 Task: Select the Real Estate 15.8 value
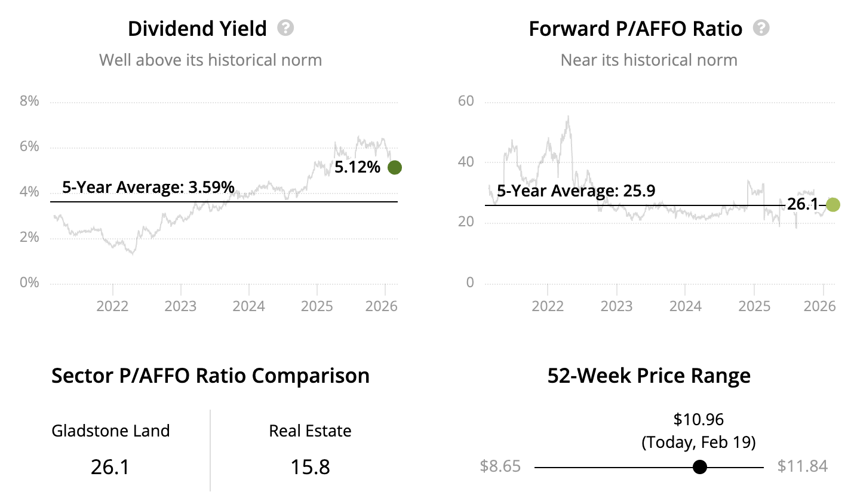point(310,467)
